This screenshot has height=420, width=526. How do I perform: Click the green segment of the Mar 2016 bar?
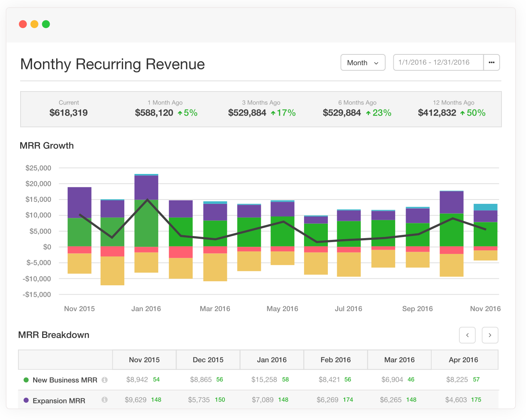click(x=215, y=233)
